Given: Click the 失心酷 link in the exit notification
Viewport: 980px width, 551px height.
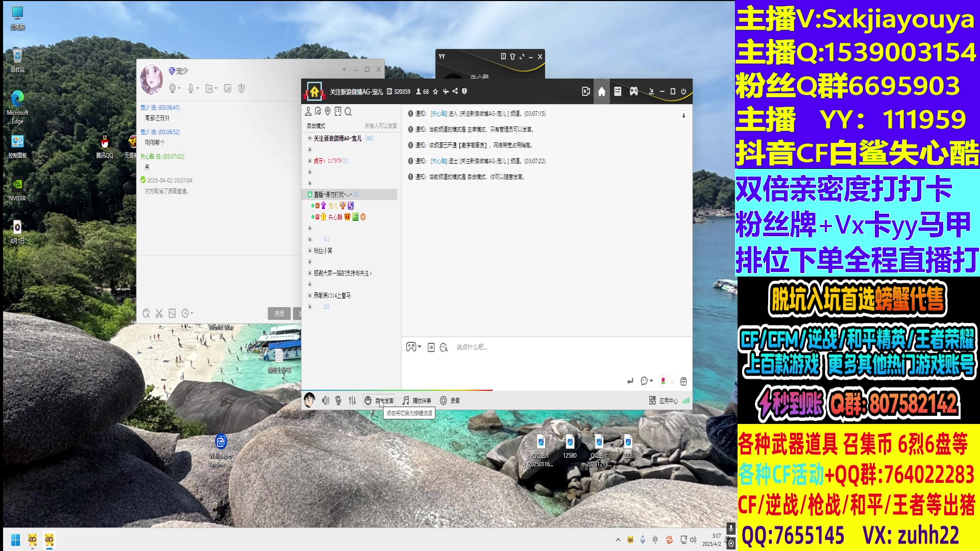Looking at the screenshot, I should 439,161.
